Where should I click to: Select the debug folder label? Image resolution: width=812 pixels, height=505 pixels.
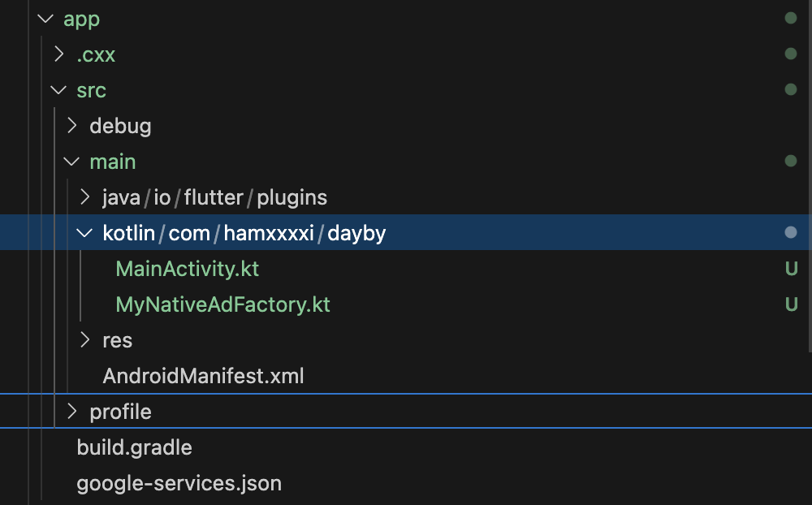coord(120,127)
